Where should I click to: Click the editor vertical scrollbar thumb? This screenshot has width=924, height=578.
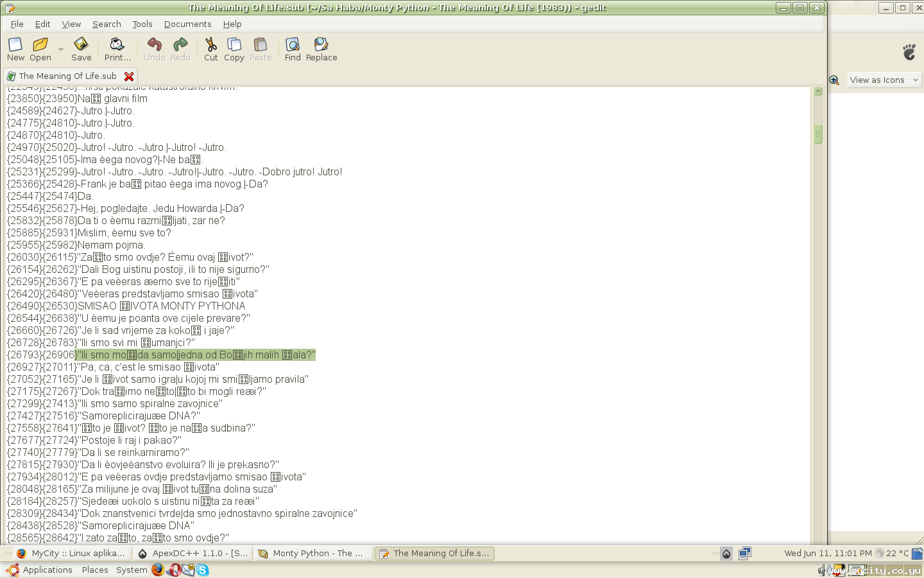pyautogui.click(x=818, y=134)
